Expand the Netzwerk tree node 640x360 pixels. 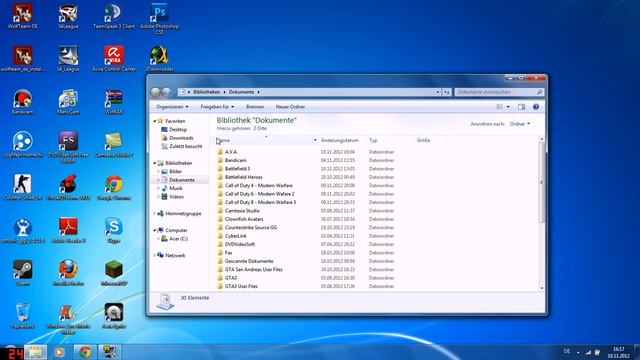click(155, 256)
